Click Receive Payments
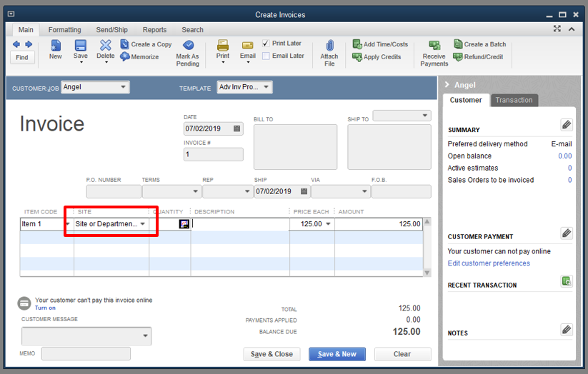 (434, 54)
